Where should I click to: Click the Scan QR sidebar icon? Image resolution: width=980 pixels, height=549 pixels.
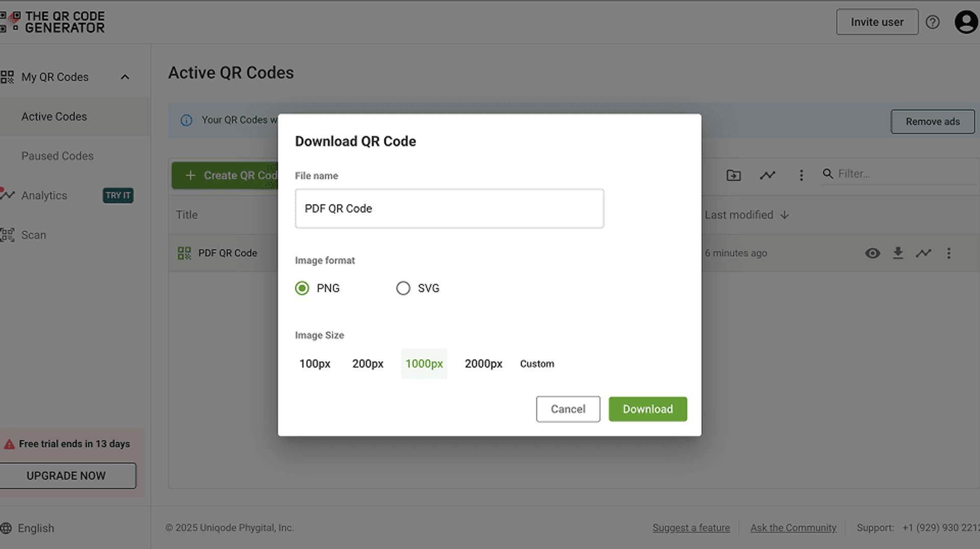[x=7, y=235]
